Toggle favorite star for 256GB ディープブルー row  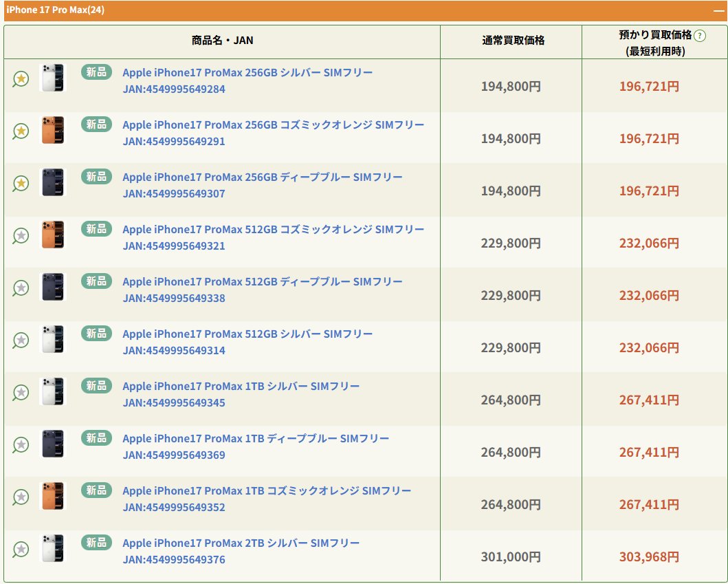(x=21, y=183)
